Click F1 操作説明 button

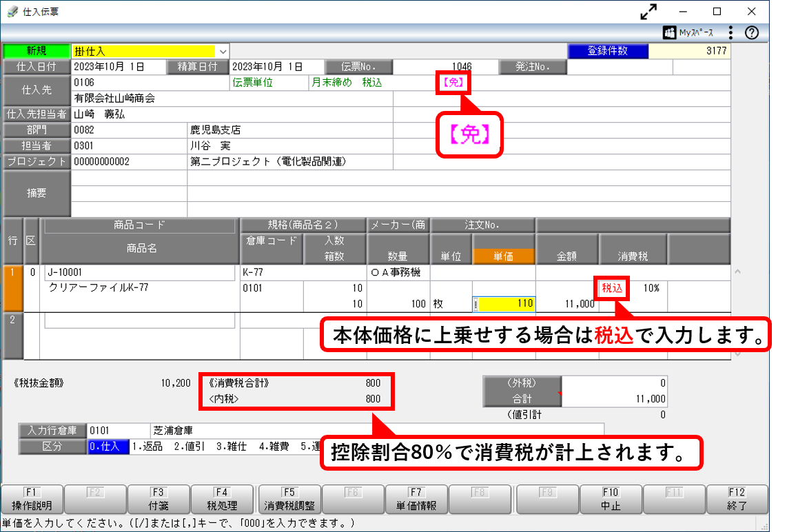32,499
